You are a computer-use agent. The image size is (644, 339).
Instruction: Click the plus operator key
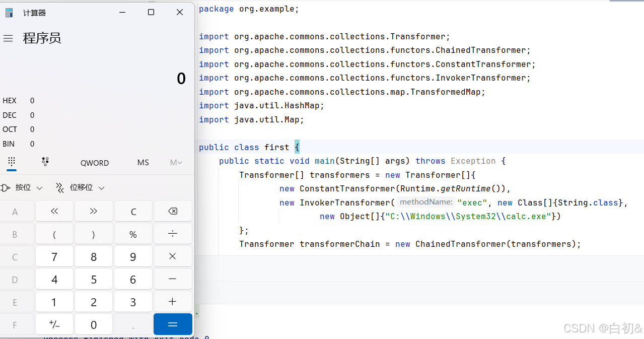pos(173,302)
